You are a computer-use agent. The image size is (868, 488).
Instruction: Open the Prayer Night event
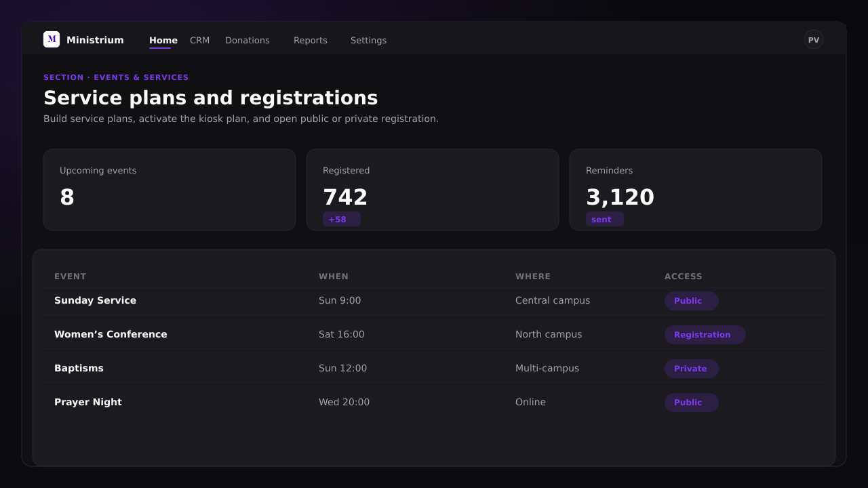(88, 402)
